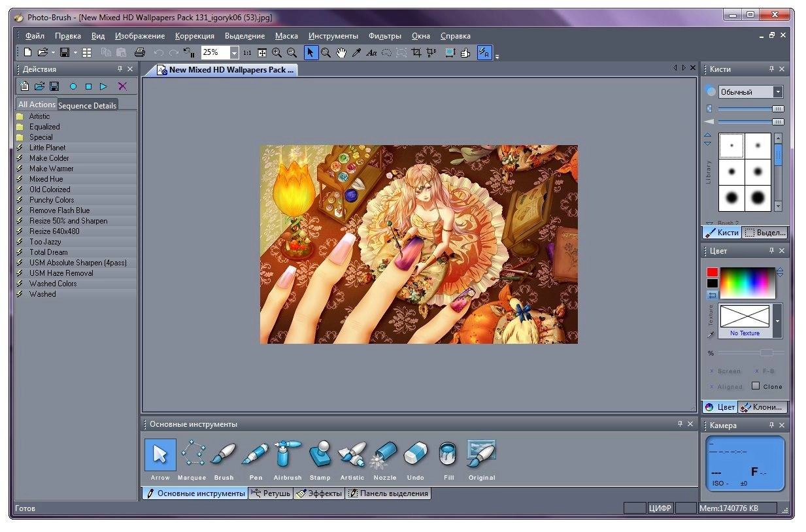Open the No Texture dropdown arrow

click(x=777, y=321)
